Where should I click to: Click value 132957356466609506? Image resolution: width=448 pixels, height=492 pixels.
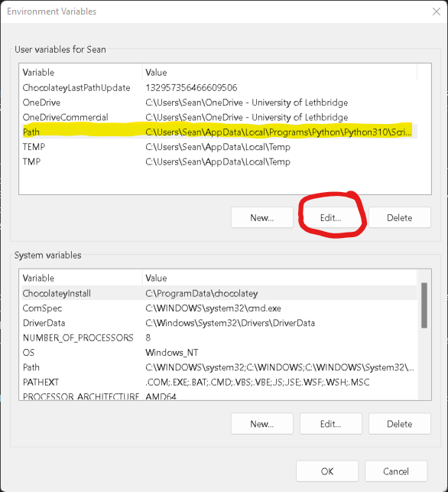click(x=191, y=87)
